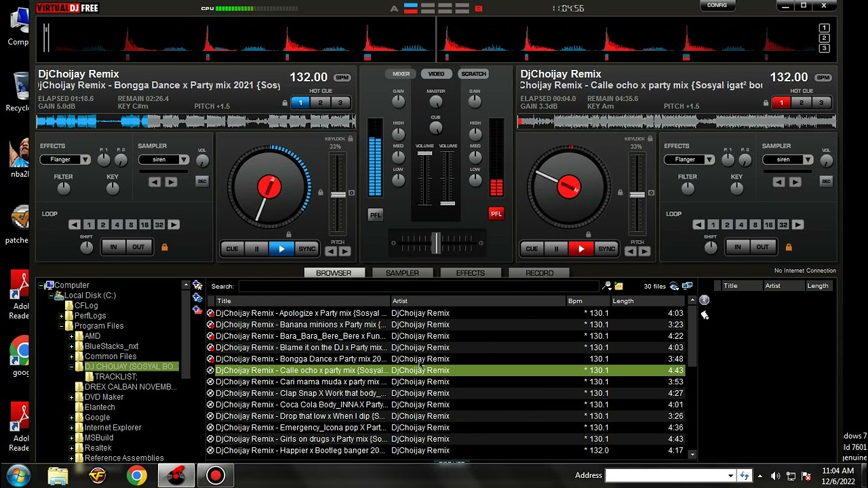The width and height of the screenshot is (868, 488).
Task: Click add favorite folder icon (red)
Action: [x=197, y=310]
